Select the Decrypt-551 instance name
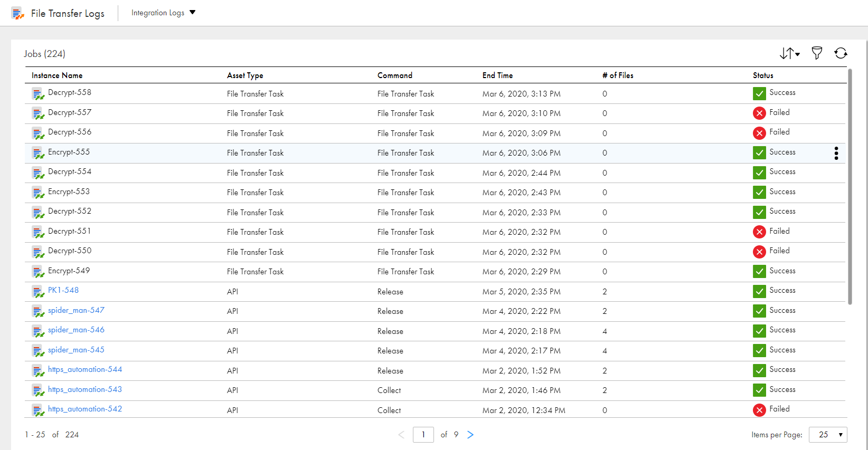Screen dimensions: 868x450 coord(69,231)
